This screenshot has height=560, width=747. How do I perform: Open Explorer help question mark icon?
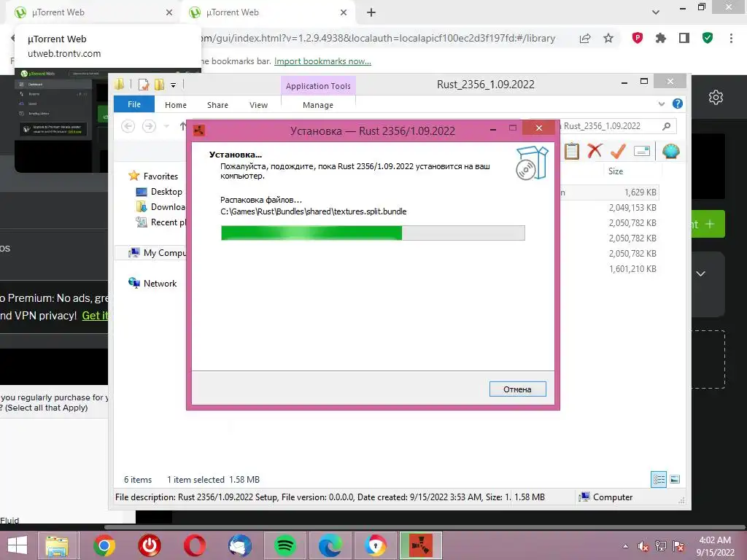[678, 104]
